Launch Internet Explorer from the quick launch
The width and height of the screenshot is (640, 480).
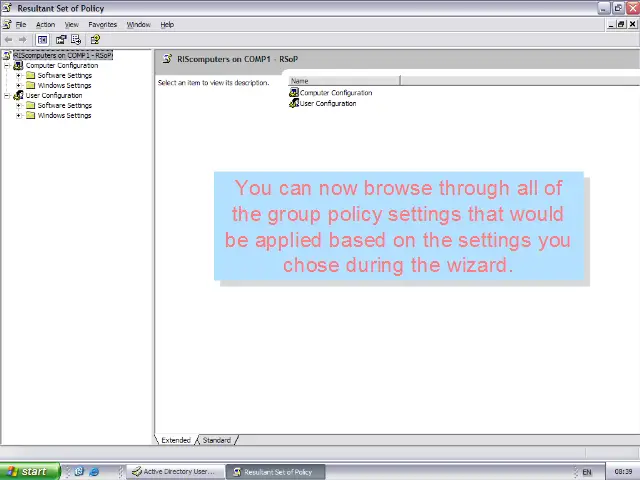pyautogui.click(x=94, y=471)
